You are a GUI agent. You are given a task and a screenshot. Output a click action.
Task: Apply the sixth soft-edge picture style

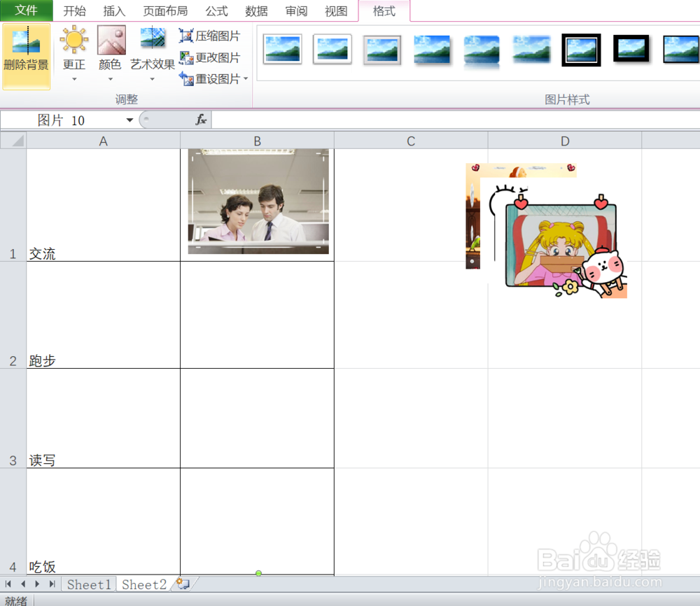[x=532, y=49]
